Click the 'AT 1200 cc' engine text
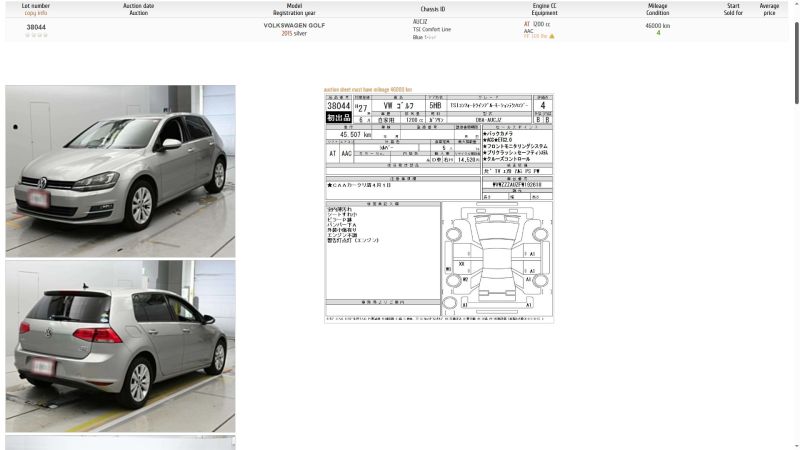This screenshot has height=450, width=800. coord(537,24)
